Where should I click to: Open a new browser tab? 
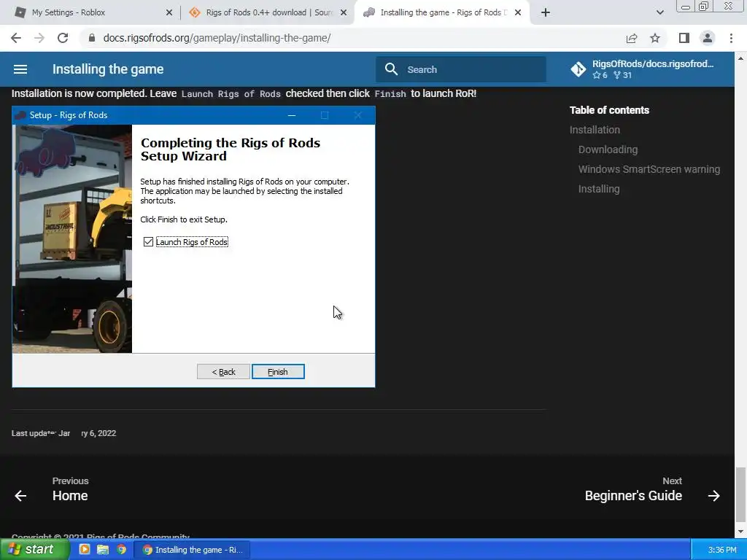point(546,13)
